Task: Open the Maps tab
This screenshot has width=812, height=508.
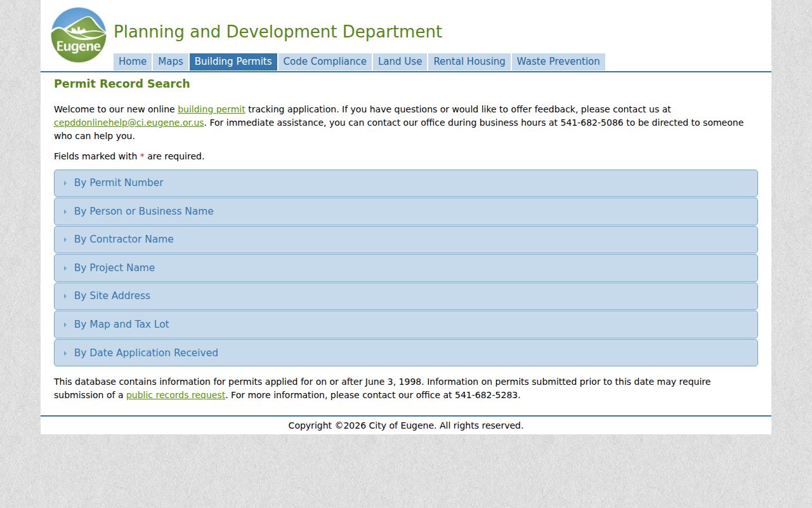Action: coord(171,62)
